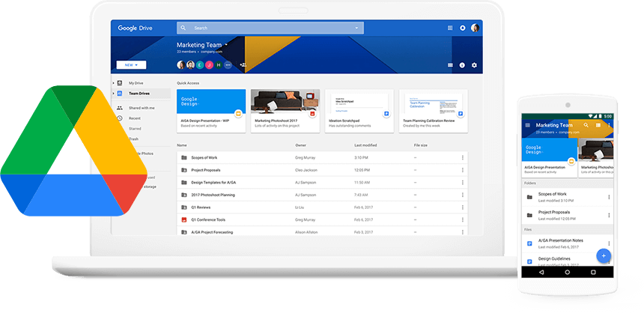The image size is (644, 313).
Task: Click inside the Drive search field
Action: (270, 28)
